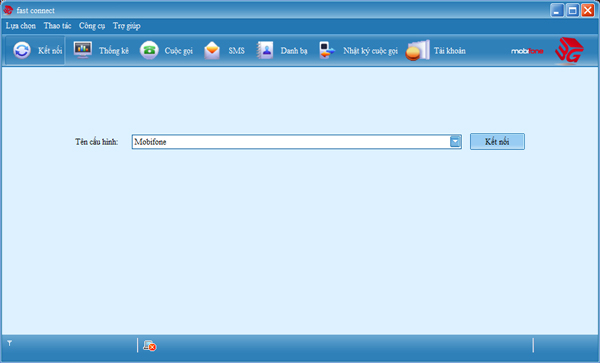Viewport: 600px width, 363px height.
Task: Expand the Tên cấu hình dropdown arrow
Action: (455, 142)
